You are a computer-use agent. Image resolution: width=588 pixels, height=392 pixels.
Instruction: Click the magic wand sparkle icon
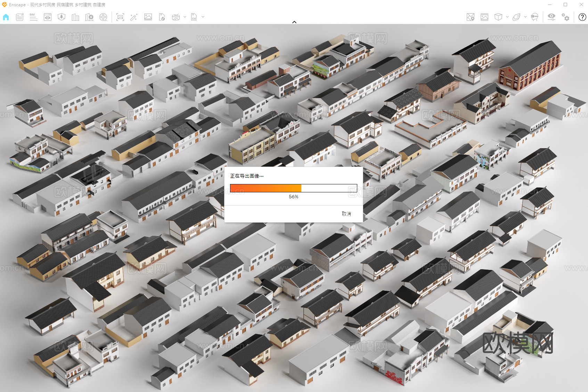click(x=134, y=17)
